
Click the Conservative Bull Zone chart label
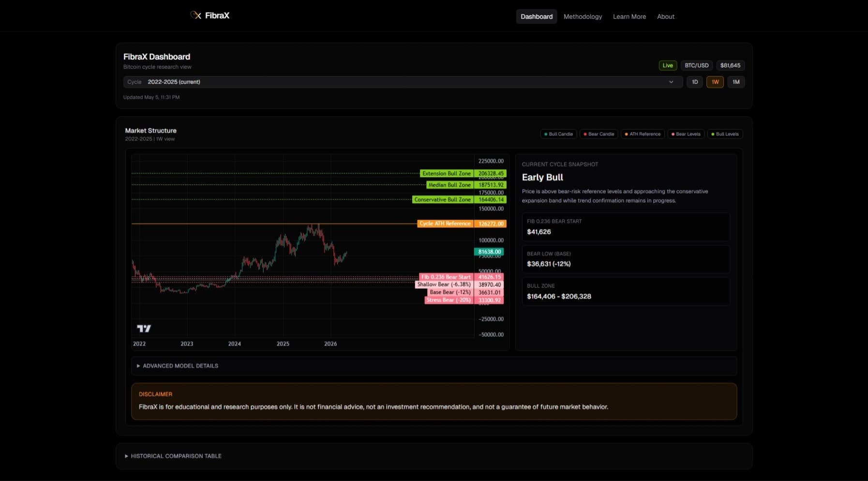click(442, 199)
